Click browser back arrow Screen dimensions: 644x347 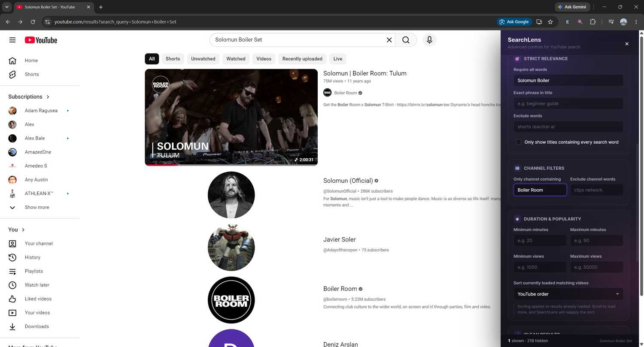pyautogui.click(x=8, y=21)
